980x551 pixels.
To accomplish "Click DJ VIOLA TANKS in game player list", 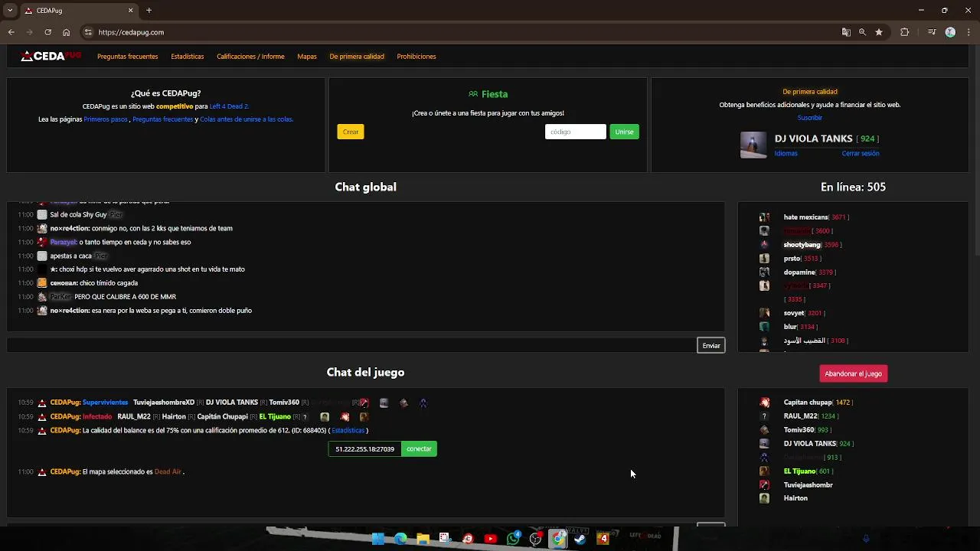I will tap(810, 444).
